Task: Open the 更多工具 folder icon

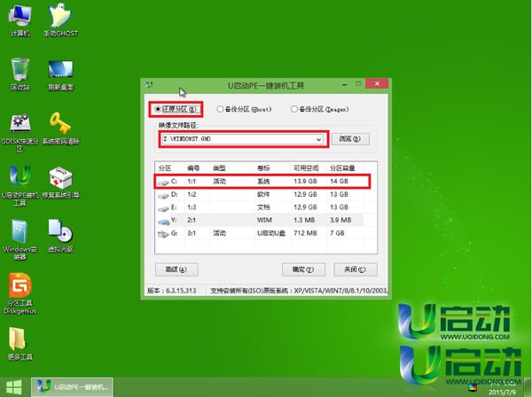Action: (x=20, y=344)
